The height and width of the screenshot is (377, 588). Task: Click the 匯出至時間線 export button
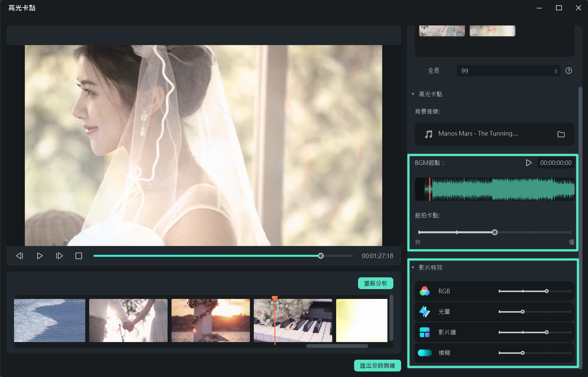click(377, 366)
